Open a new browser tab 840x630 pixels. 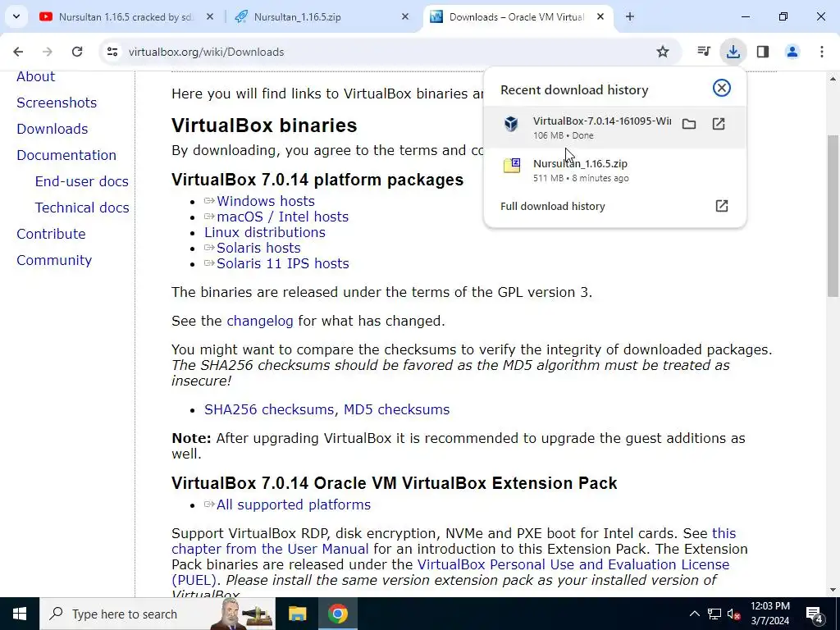(x=630, y=17)
